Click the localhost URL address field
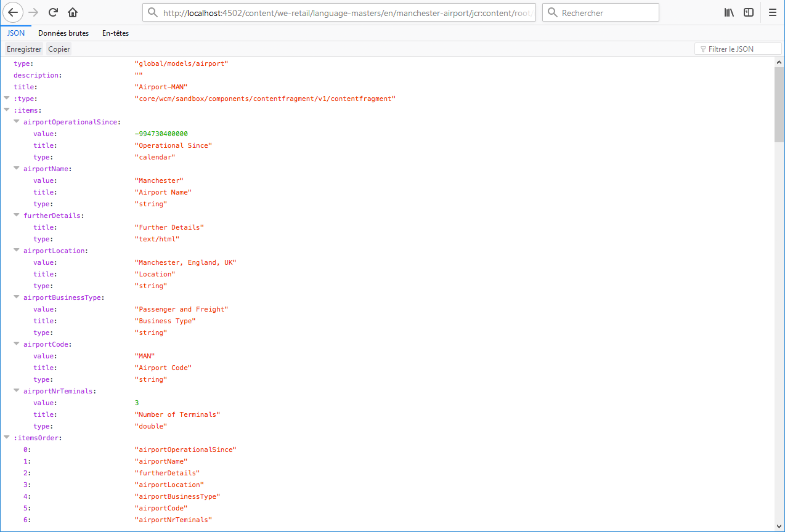 (339, 12)
